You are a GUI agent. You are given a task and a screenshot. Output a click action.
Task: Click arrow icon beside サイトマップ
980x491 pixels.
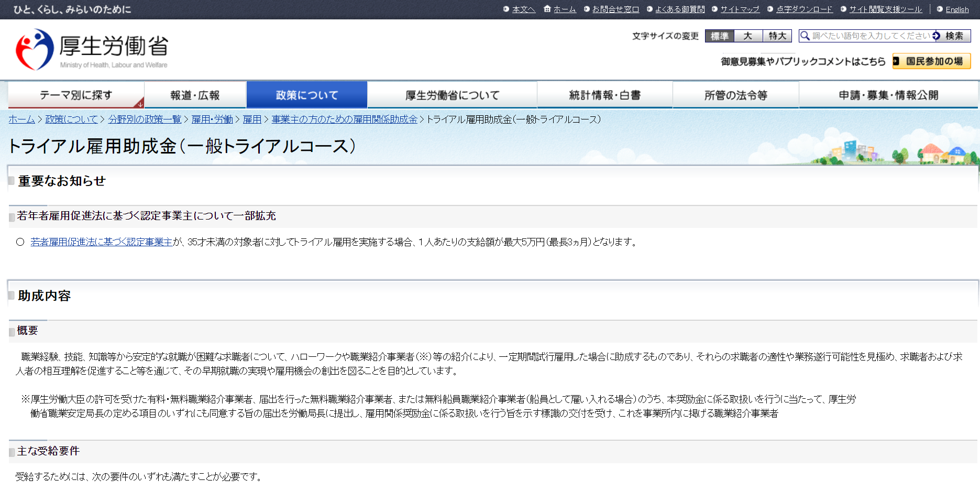(x=714, y=9)
